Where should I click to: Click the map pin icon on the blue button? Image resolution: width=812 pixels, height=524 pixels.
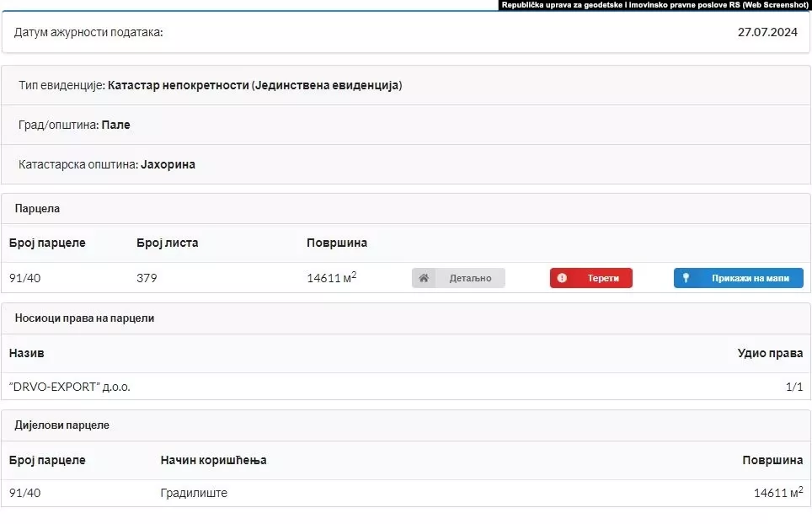point(686,278)
